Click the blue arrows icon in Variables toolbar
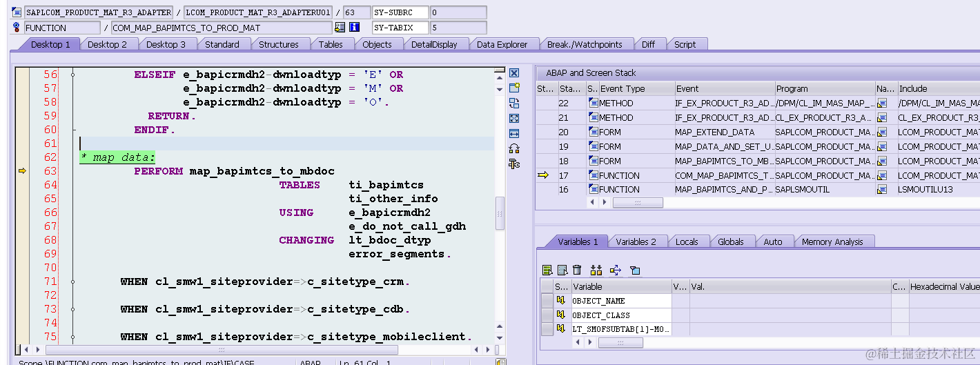Image resolution: width=980 pixels, height=365 pixels. pos(616,270)
